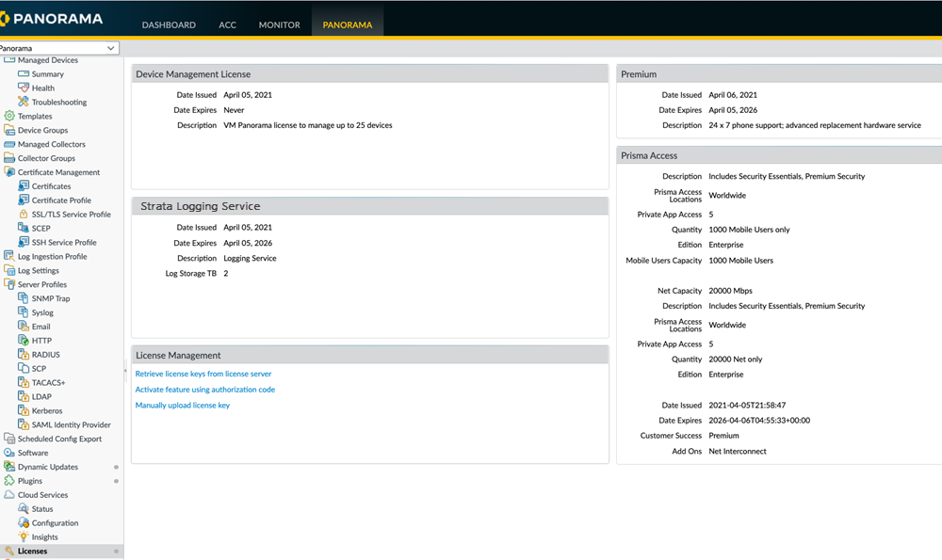Retrieve license keys from license server
Screen dimensions: 942x560
pyautogui.click(x=203, y=374)
